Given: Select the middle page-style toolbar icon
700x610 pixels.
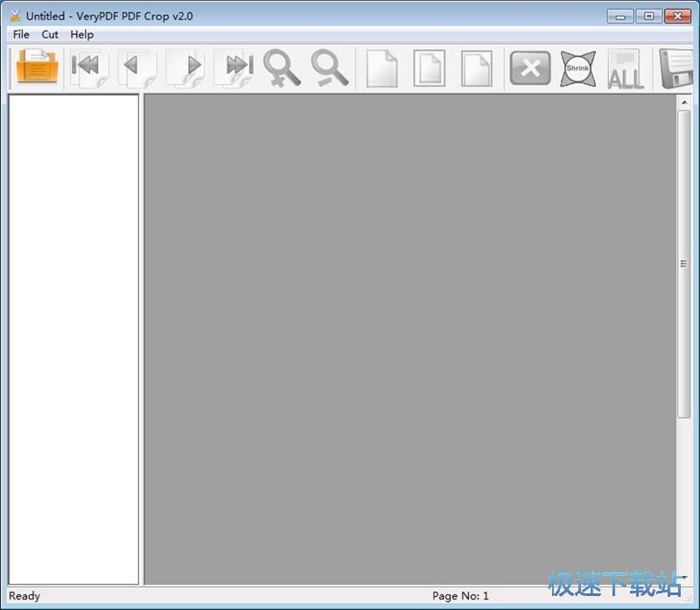Looking at the screenshot, I should (x=429, y=67).
